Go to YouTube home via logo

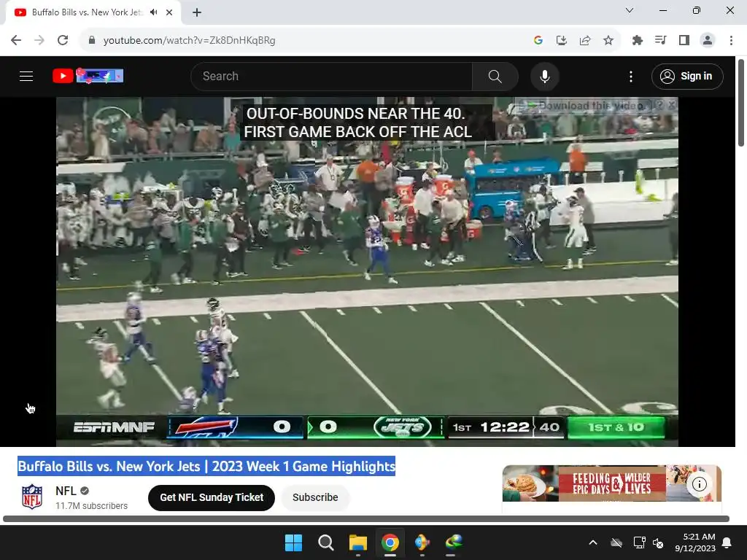[x=88, y=76]
